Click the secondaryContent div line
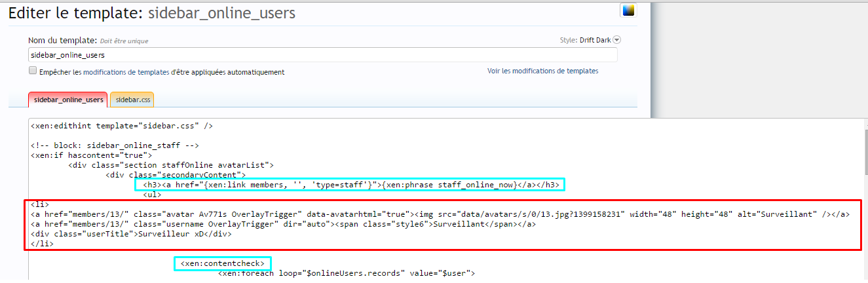The image size is (868, 283). pos(176,175)
